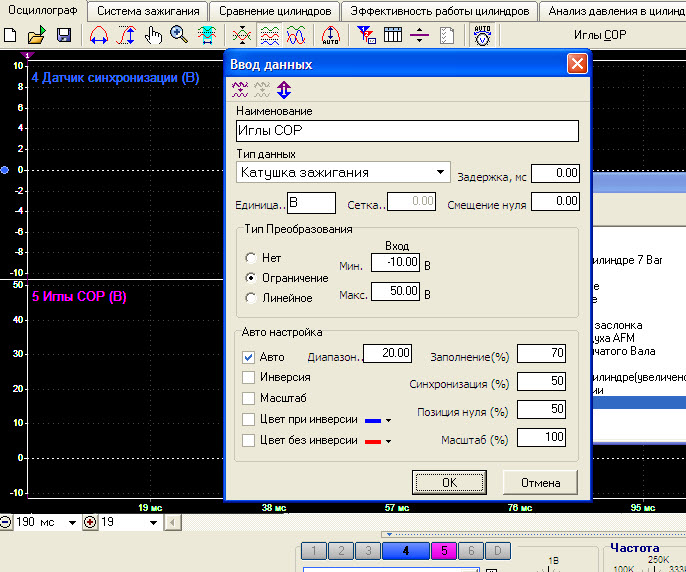This screenshot has height=572, width=686.
Task: Activate the hand pan tool
Action: (x=153, y=35)
